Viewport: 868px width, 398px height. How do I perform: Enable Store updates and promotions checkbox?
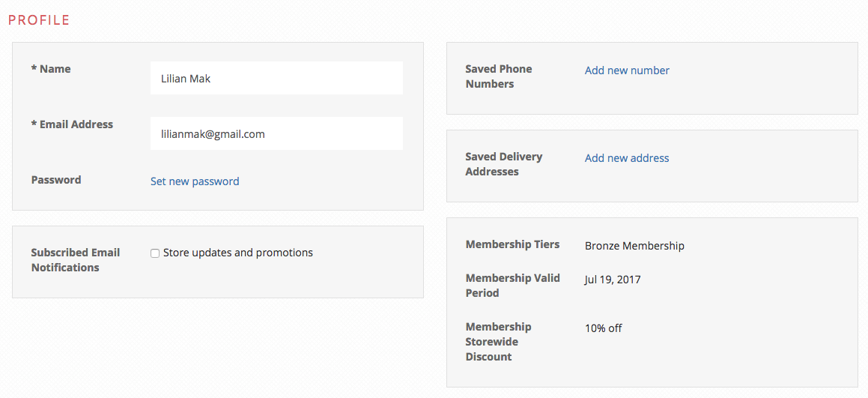(x=155, y=253)
